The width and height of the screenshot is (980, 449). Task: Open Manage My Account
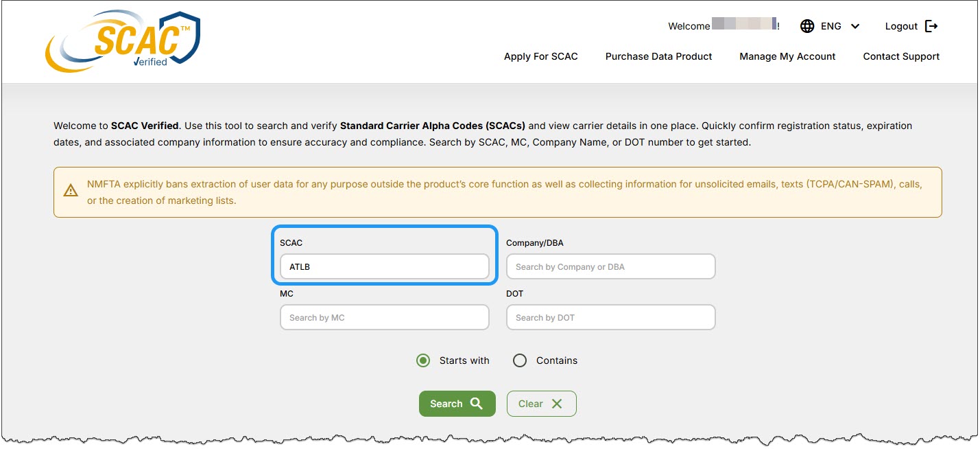pos(787,56)
